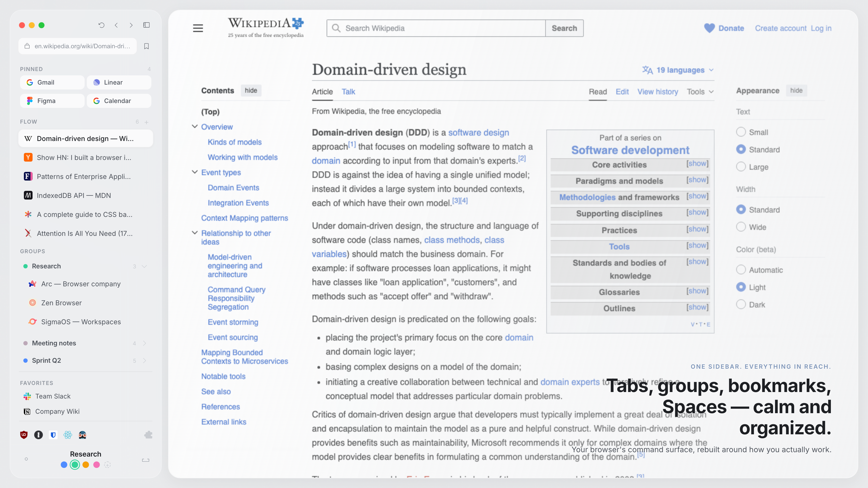Open the pinned Gmail tab

[x=52, y=82]
